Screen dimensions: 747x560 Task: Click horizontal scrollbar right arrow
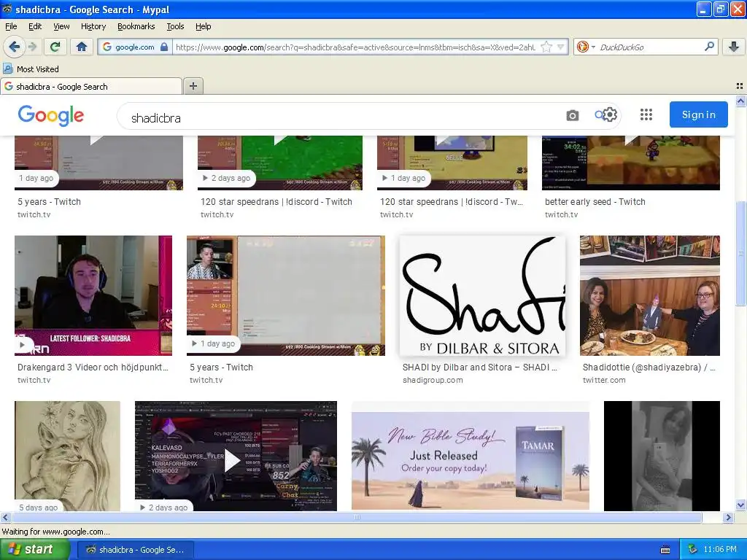click(728, 517)
